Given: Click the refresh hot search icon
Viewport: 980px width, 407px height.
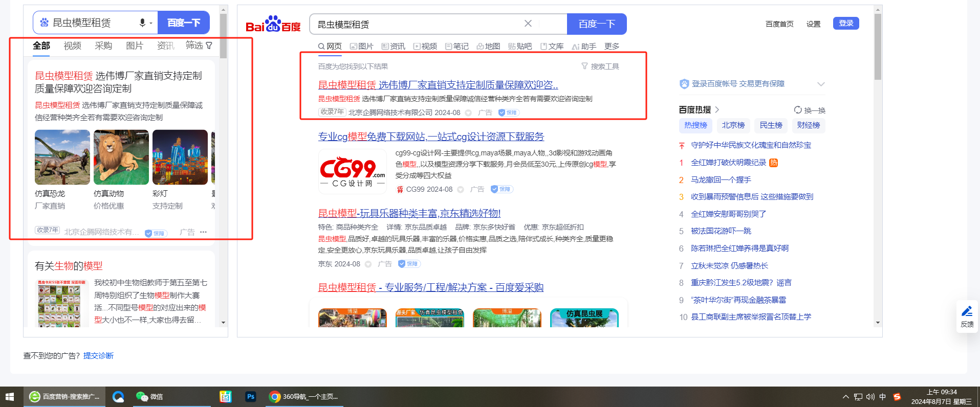Looking at the screenshot, I should (798, 110).
